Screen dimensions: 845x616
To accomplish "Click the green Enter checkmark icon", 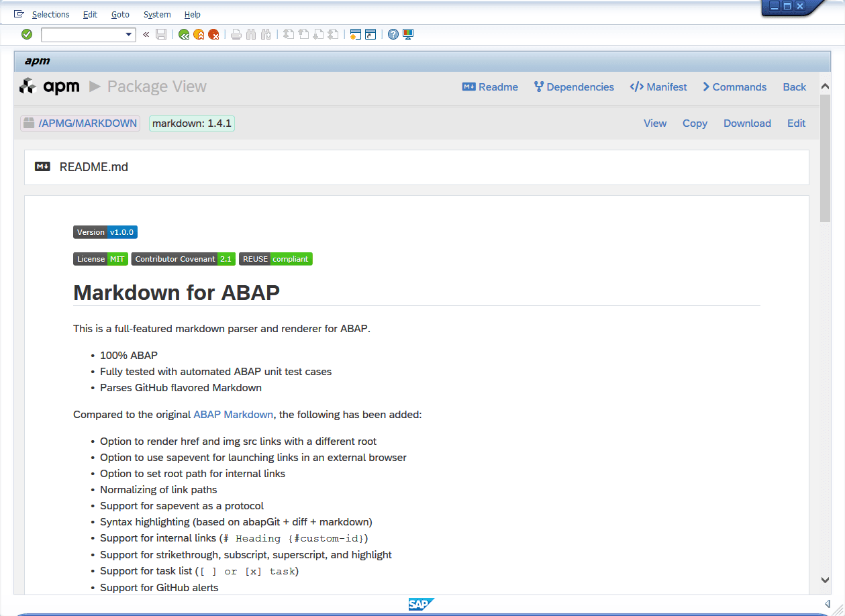I will 27,34.
